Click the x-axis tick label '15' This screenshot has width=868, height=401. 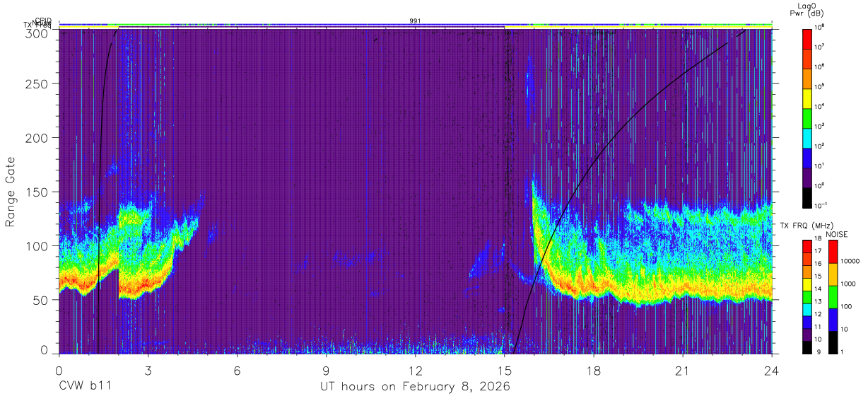coord(505,370)
